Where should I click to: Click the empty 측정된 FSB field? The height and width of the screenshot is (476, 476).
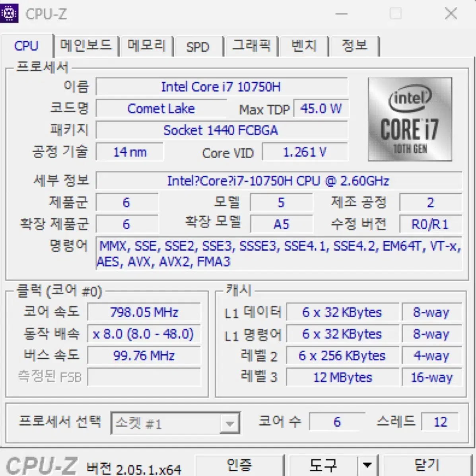[x=144, y=377]
